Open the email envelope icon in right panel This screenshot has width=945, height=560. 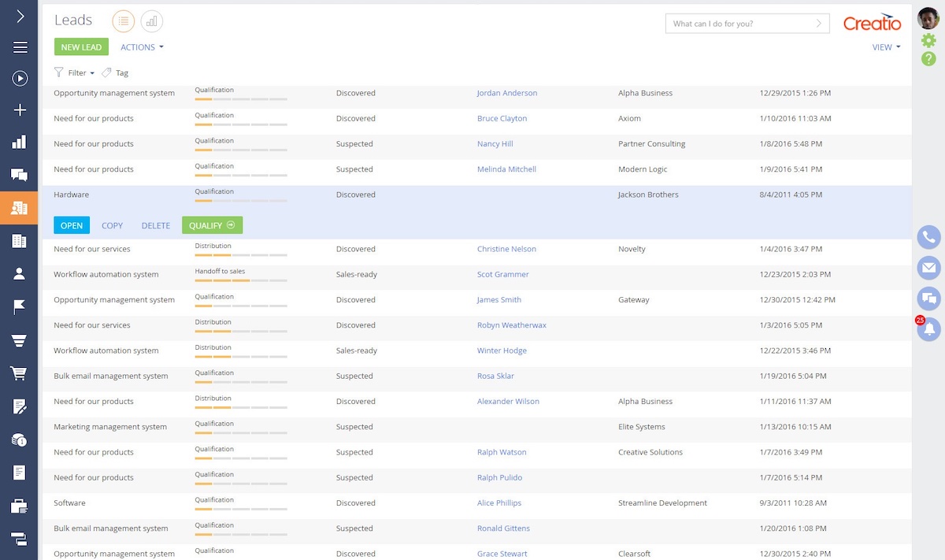(x=929, y=268)
